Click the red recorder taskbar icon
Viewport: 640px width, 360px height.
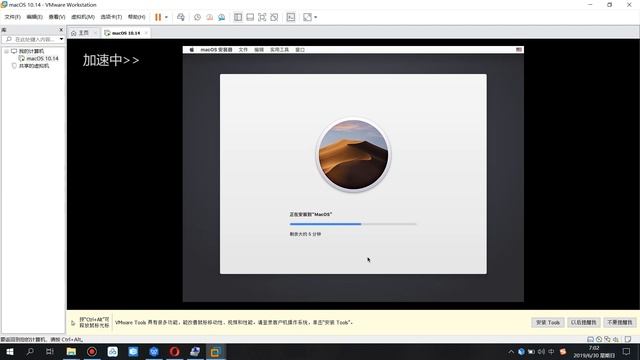pyautogui.click(x=92, y=351)
